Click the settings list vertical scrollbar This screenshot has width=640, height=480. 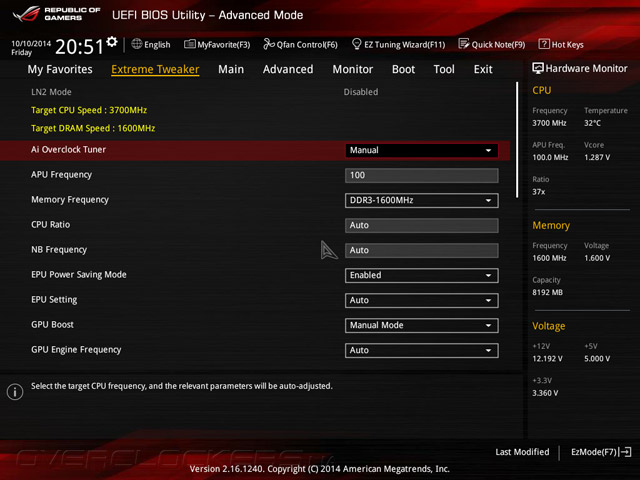click(x=517, y=140)
